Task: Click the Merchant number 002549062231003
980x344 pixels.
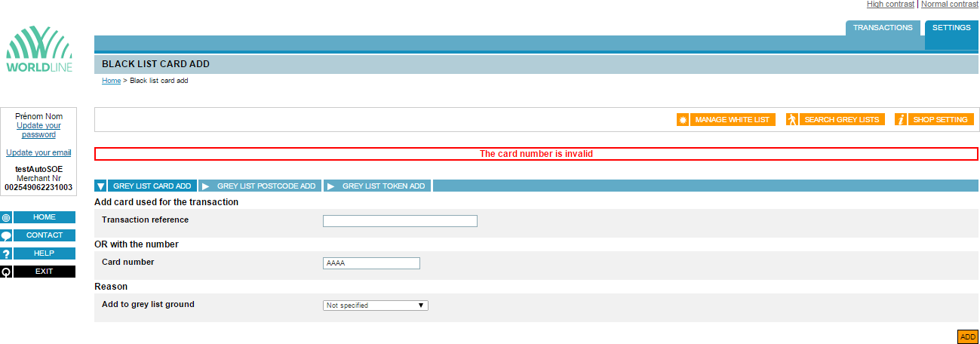Action: [x=38, y=187]
